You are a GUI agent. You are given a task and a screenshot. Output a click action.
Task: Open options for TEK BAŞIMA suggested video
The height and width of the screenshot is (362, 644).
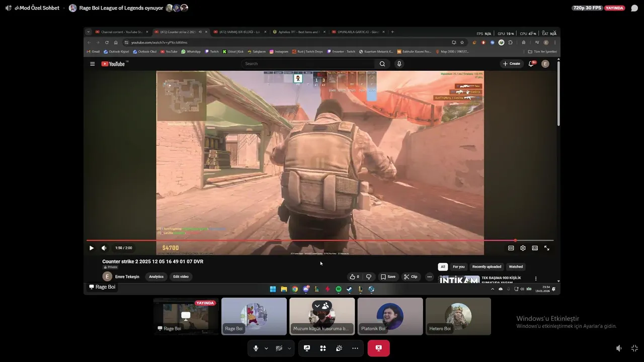coord(536,279)
